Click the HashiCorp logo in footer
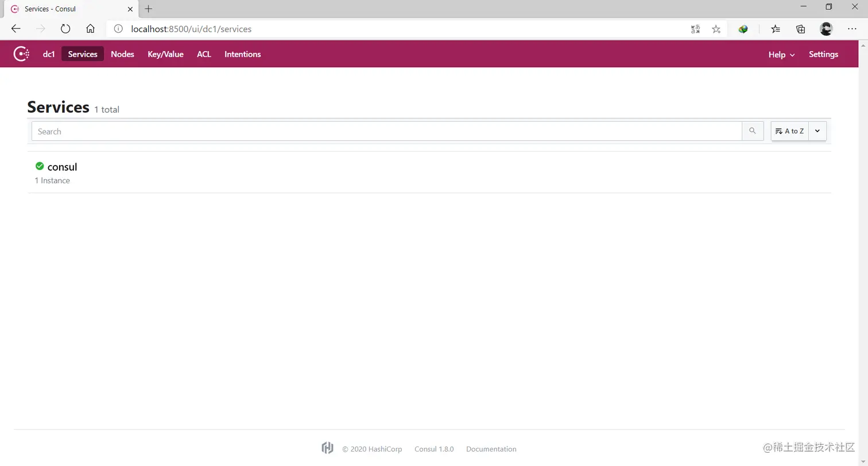 click(327, 448)
